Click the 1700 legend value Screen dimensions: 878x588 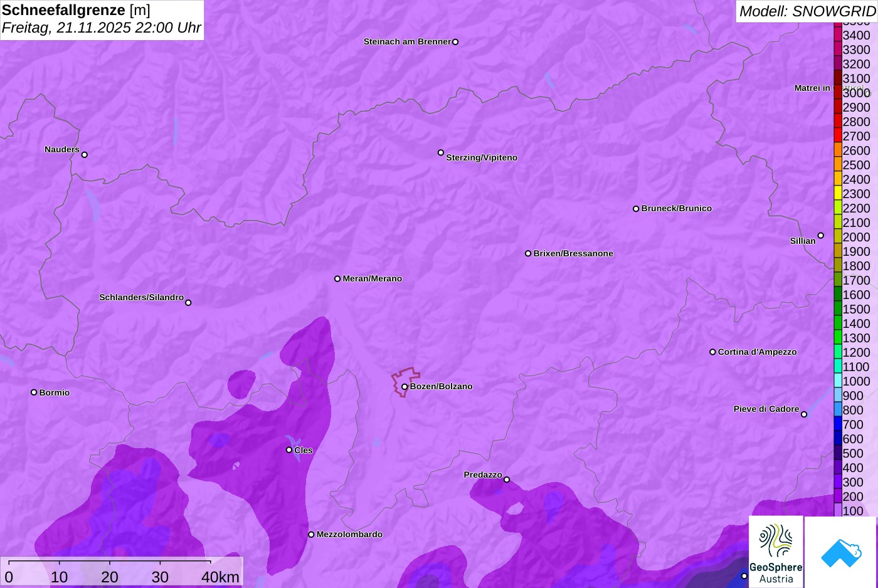[857, 280]
